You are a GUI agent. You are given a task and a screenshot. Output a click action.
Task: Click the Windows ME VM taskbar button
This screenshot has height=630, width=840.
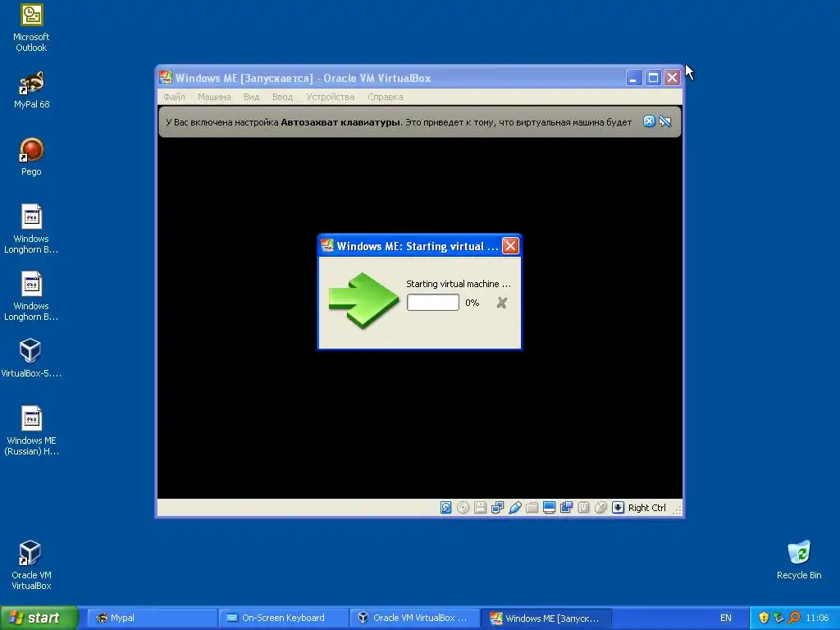point(546,618)
